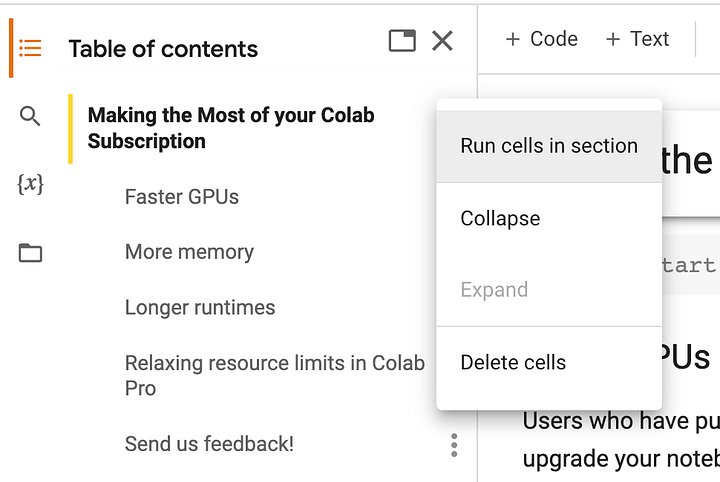Pop out table of contents into a window
The image size is (720, 482).
[402, 41]
